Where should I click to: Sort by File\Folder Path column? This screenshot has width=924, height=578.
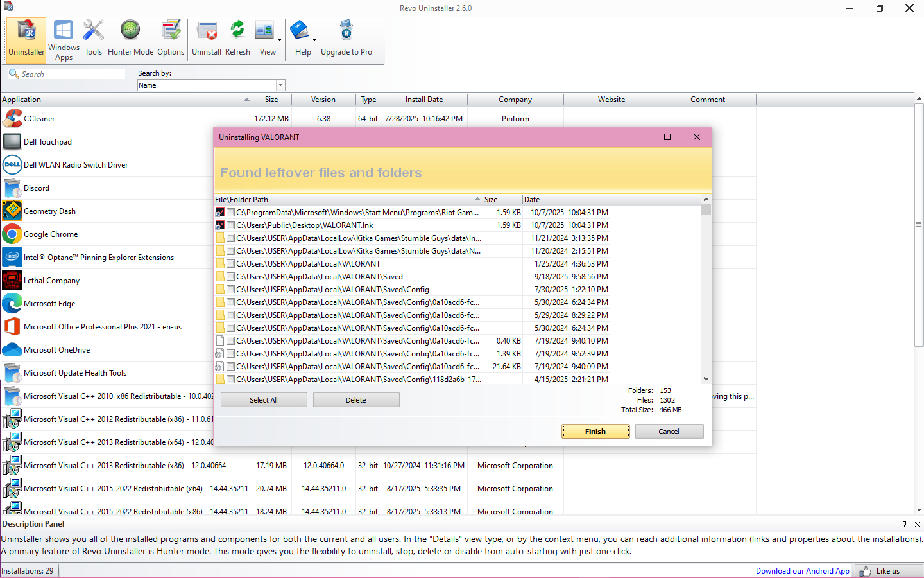tap(348, 200)
